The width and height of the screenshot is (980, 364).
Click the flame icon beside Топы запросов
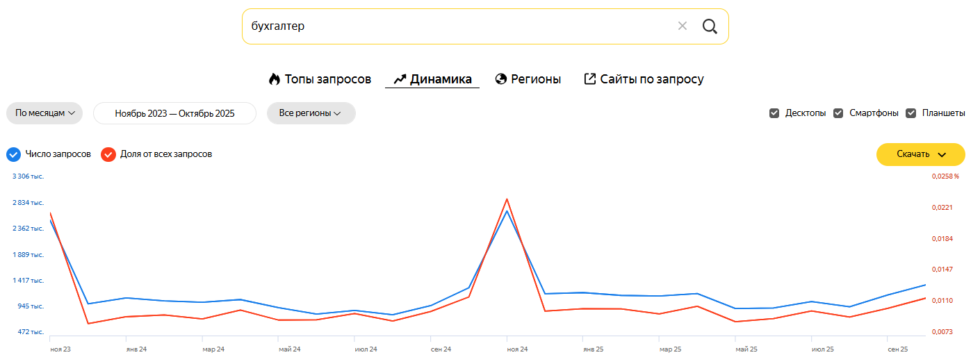[275, 79]
